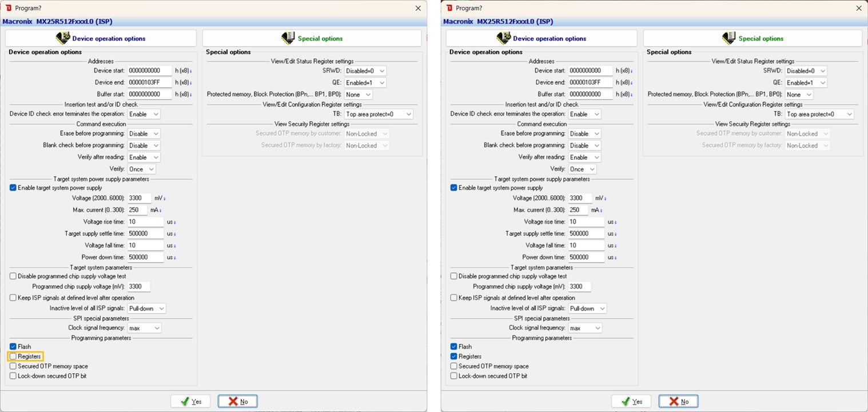Click the Target supply settle time field, left dialog

point(145,233)
